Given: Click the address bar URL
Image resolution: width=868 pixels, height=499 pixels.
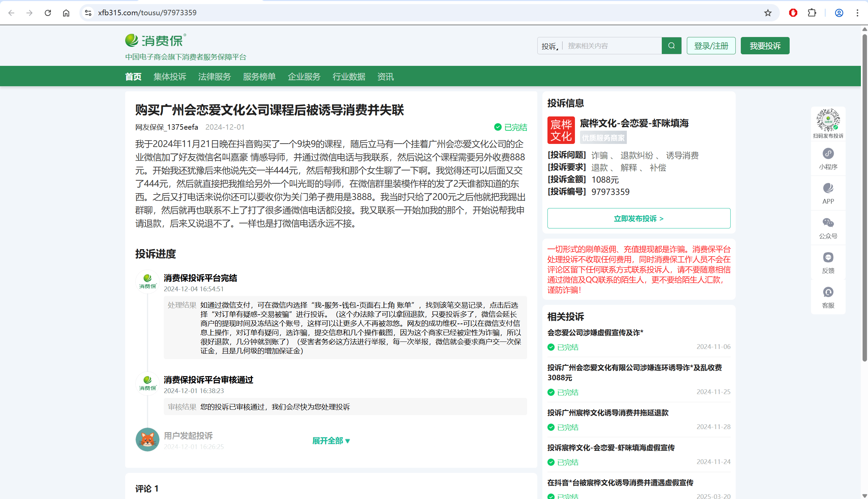Looking at the screenshot, I should click(x=147, y=13).
